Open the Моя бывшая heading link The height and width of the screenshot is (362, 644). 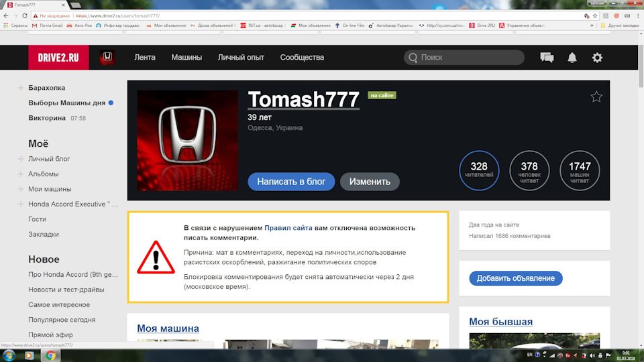[500, 321]
